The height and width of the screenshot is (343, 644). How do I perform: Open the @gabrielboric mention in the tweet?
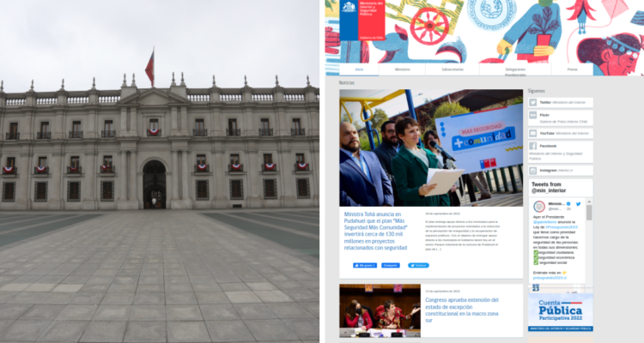tap(546, 222)
